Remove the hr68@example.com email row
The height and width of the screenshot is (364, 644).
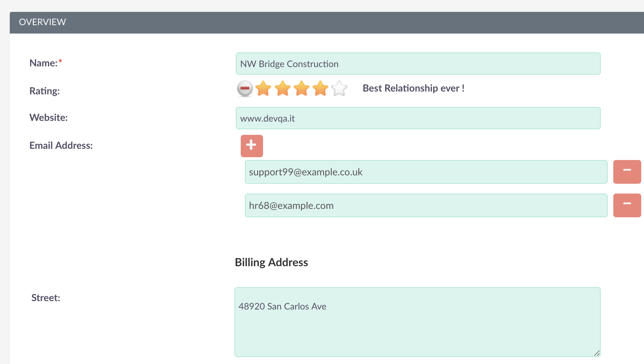(627, 205)
